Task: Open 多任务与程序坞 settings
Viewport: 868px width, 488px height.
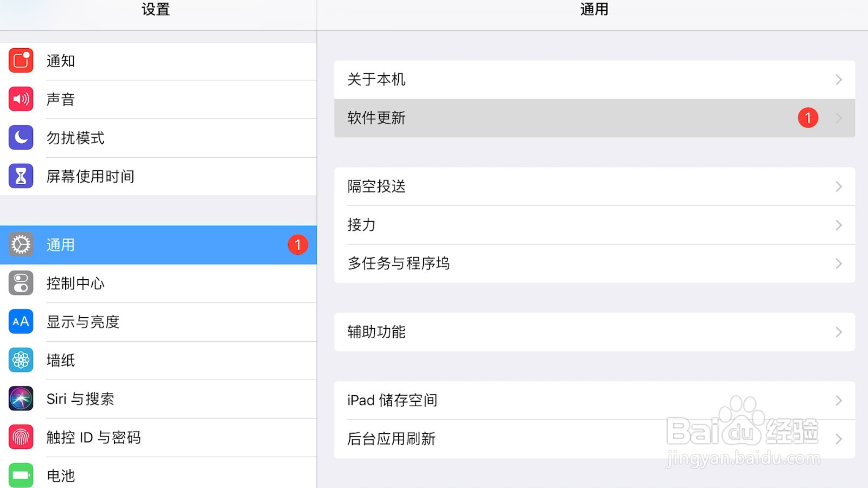Action: [542, 264]
